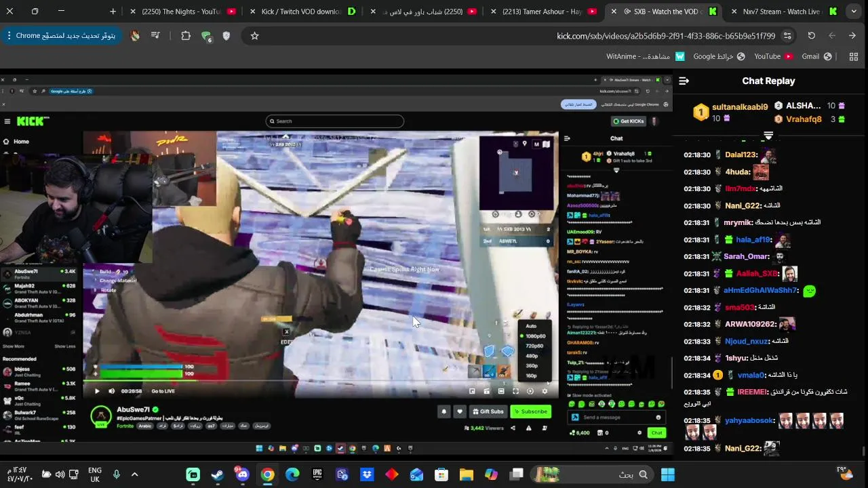Image resolution: width=868 pixels, height=488 pixels.
Task: Click the play button in the streamed video player
Action: coord(97,391)
